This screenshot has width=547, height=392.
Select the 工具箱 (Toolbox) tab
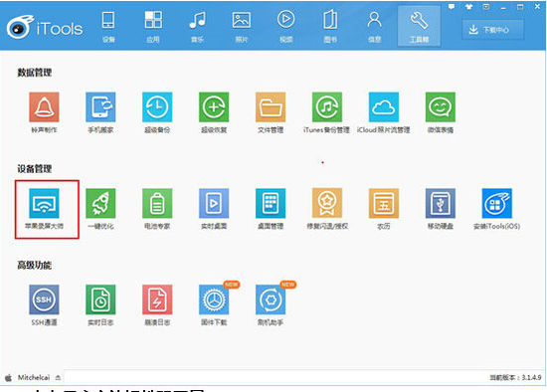pyautogui.click(x=419, y=27)
